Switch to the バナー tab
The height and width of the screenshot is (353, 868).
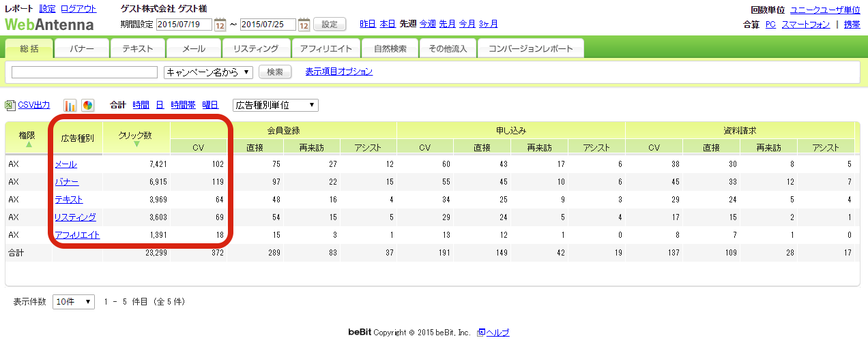[x=81, y=48]
